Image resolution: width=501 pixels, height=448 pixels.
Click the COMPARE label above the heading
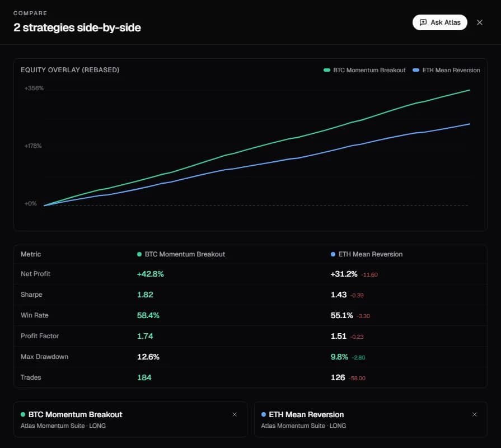point(30,13)
